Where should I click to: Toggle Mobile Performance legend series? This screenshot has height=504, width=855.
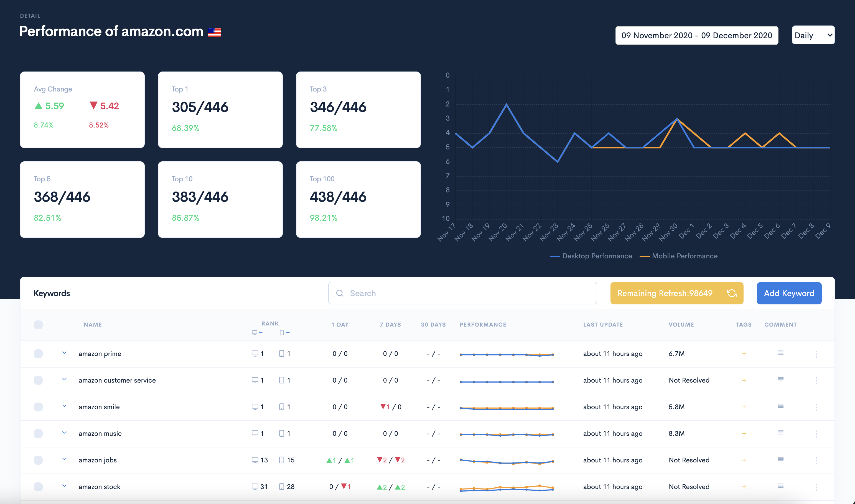tap(678, 256)
